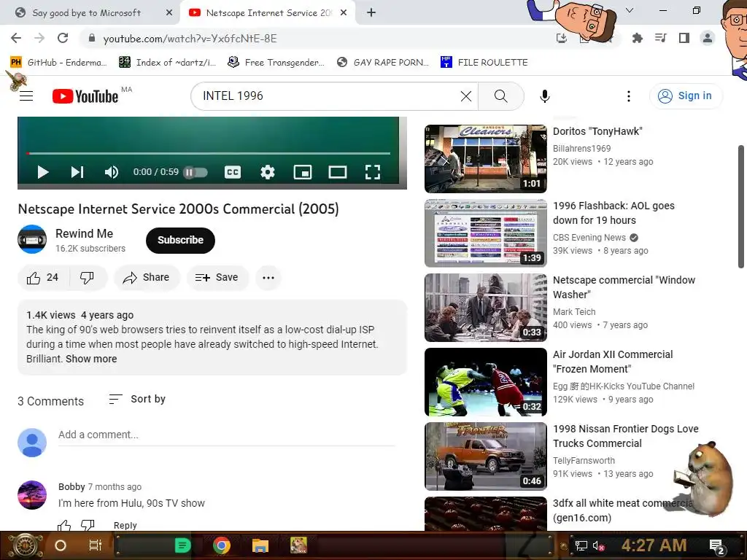Open 1998 Nissan Frontier commercial thumbnail
Viewport: 747px width, 560px height.
click(x=485, y=456)
